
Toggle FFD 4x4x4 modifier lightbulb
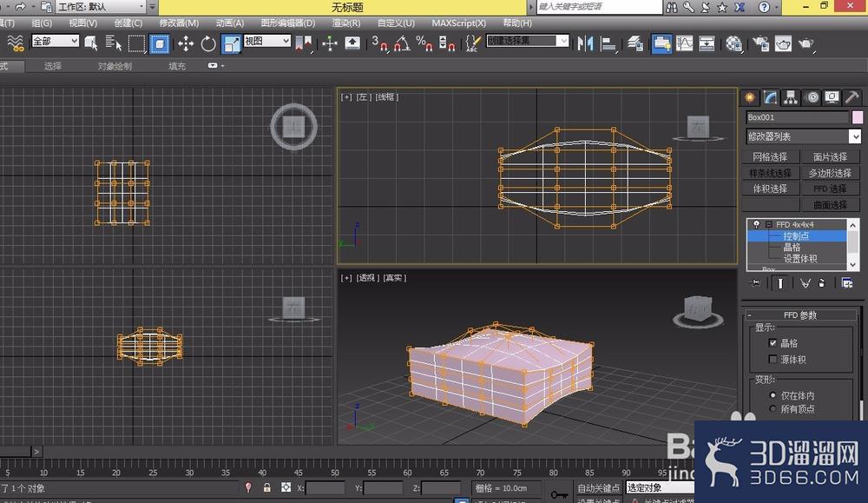(x=756, y=224)
